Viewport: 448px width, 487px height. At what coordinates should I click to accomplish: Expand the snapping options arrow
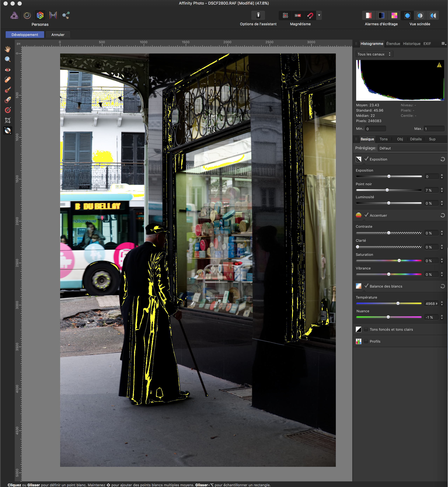[319, 15]
